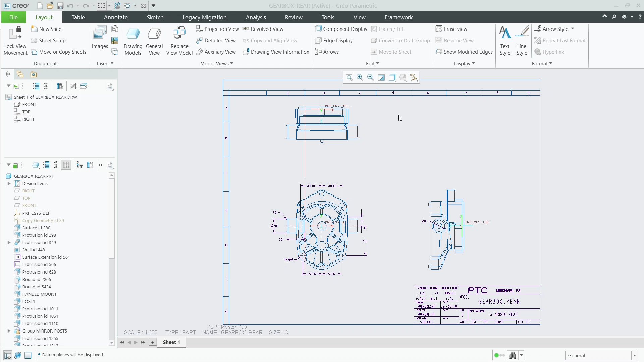
Task: Select the Sheet 1 tab at bottom
Action: (171, 342)
